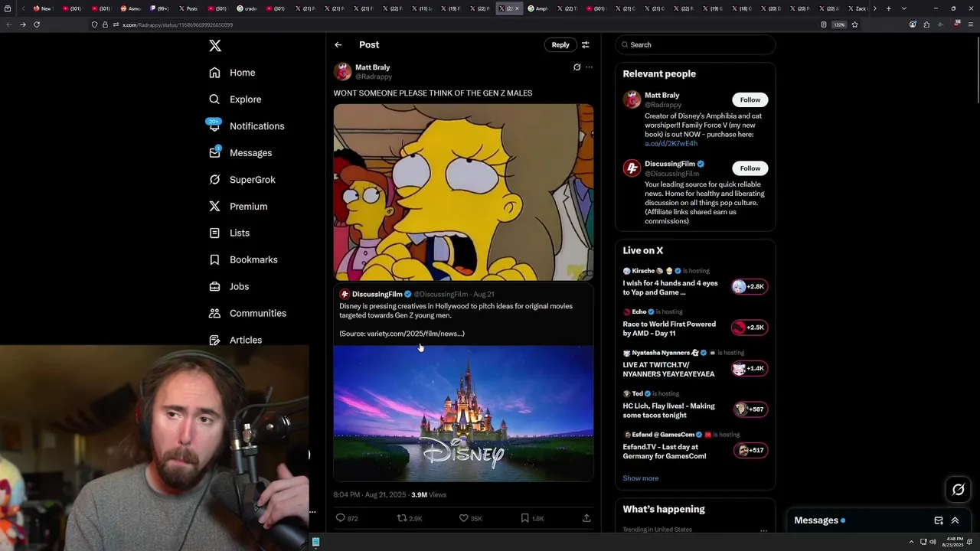The image size is (980, 551).
Task: Click the share icon on the post
Action: [586, 518]
